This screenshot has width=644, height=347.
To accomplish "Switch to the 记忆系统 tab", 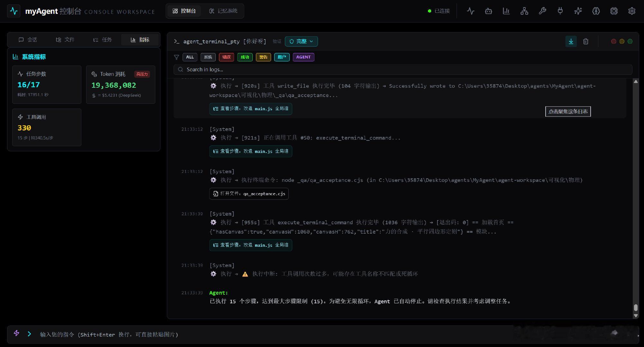I will (x=223, y=11).
